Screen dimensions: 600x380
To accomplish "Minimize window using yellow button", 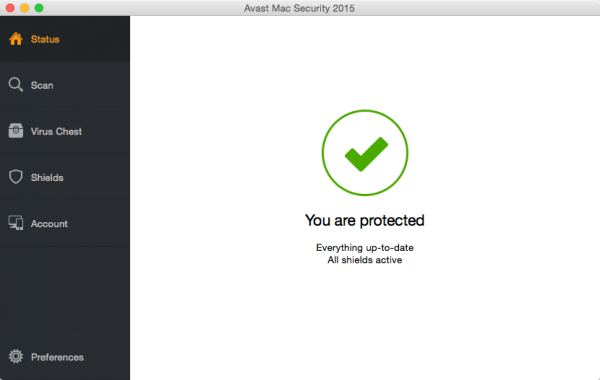I will pyautogui.click(x=24, y=8).
